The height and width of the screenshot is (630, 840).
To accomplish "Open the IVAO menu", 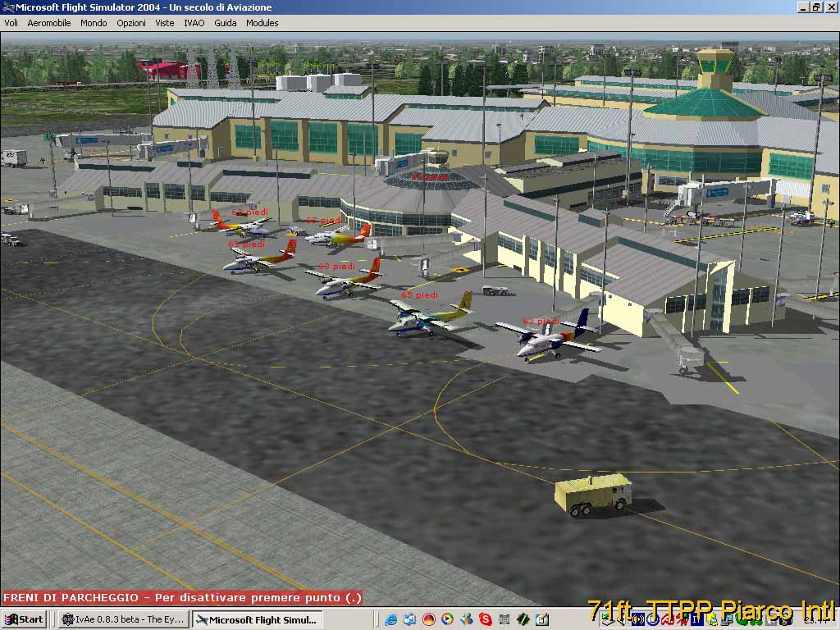I will (x=194, y=23).
